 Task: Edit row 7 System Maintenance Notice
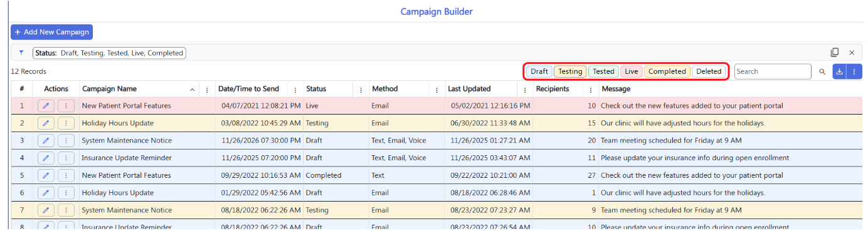click(46, 210)
